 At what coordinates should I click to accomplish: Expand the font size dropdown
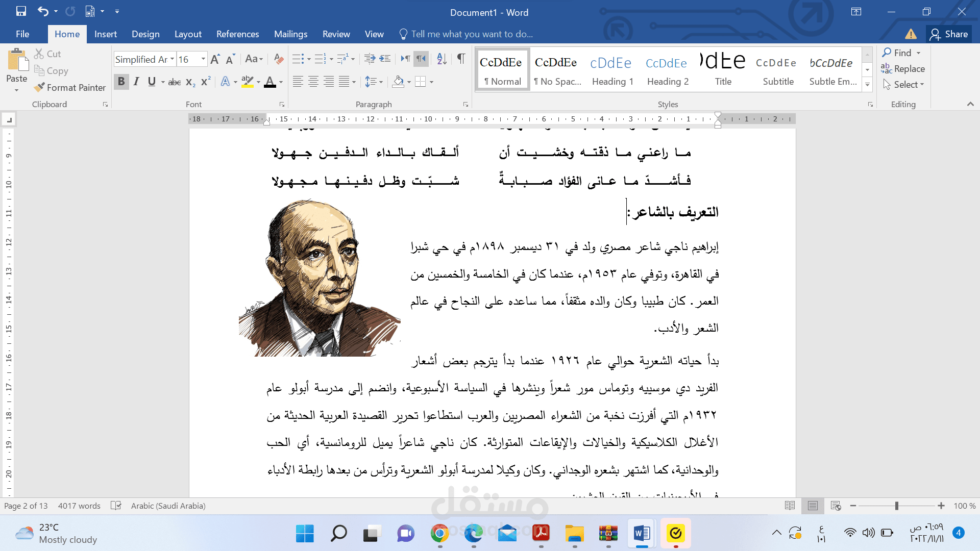tap(203, 59)
